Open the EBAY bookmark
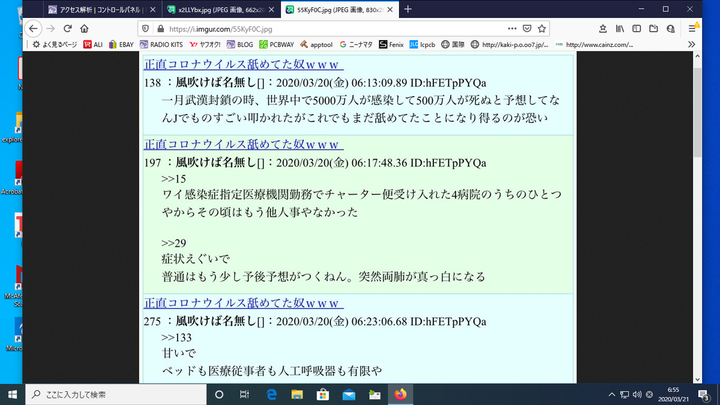The image size is (720, 405). coord(121,45)
